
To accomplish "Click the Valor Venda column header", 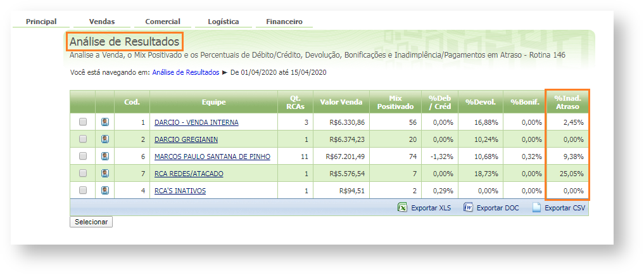I will click(341, 102).
